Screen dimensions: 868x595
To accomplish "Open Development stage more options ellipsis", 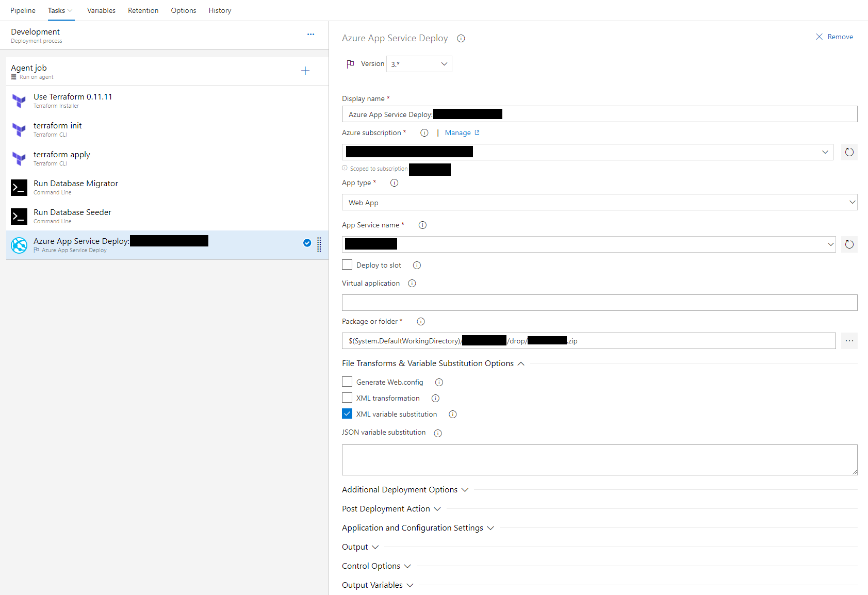I will tap(310, 35).
